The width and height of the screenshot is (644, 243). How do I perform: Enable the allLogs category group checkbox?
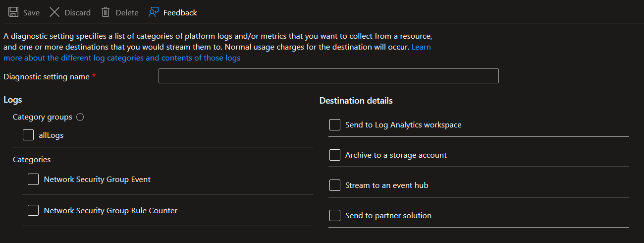click(28, 135)
